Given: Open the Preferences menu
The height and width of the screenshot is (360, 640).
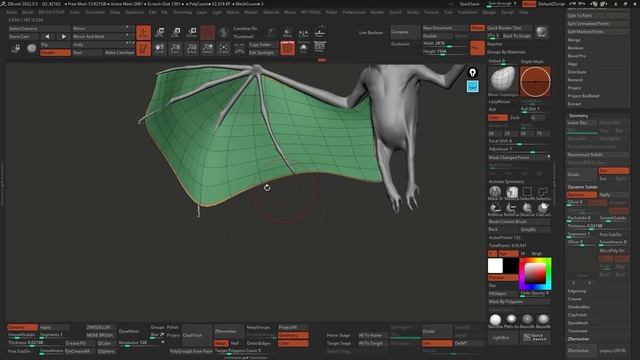Looking at the screenshot, I should pos(354,12).
